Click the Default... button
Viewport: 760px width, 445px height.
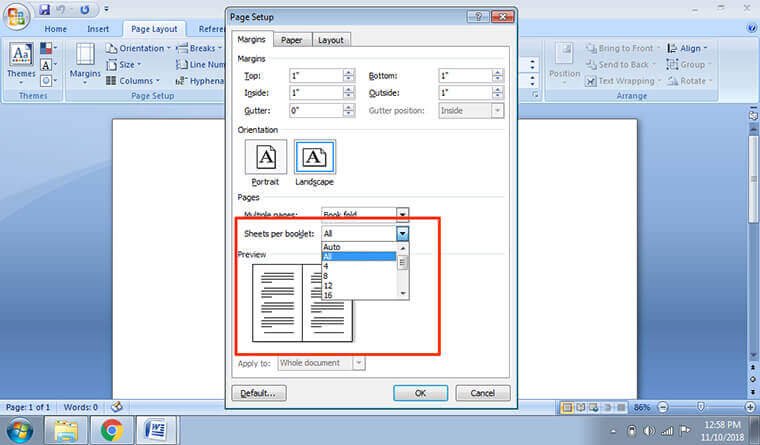[x=259, y=393]
